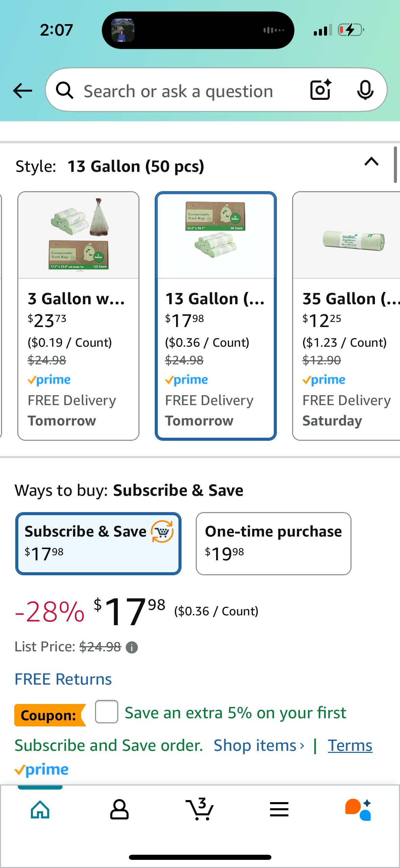The image size is (400, 868).
Task: Select Subscribe & Save purchase option
Action: click(98, 543)
